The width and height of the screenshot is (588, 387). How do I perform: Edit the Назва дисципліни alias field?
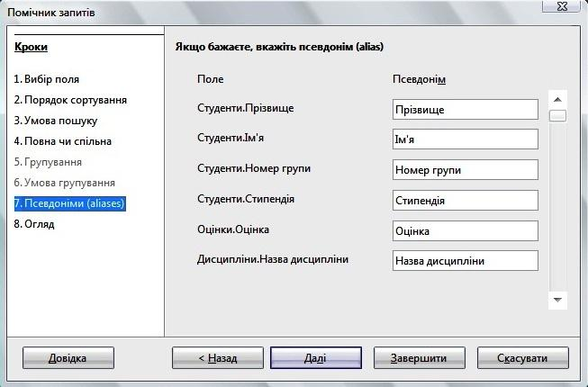tap(466, 260)
